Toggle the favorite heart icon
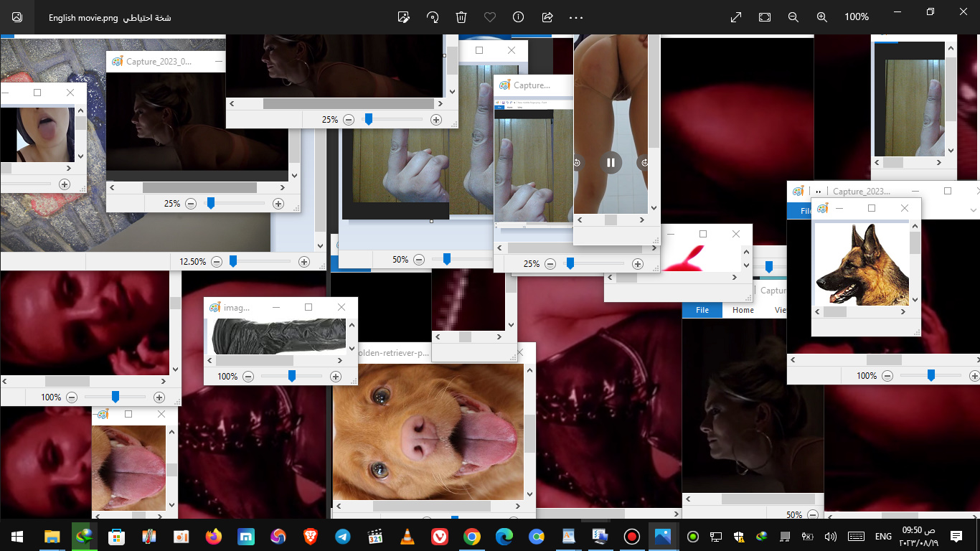Viewport: 980px width, 551px height. (490, 17)
